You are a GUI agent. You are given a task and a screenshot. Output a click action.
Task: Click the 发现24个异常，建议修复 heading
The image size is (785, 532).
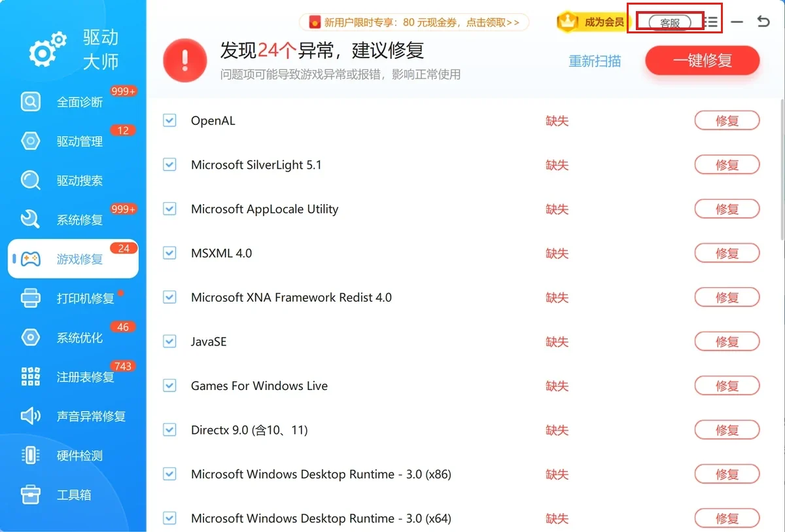click(322, 50)
